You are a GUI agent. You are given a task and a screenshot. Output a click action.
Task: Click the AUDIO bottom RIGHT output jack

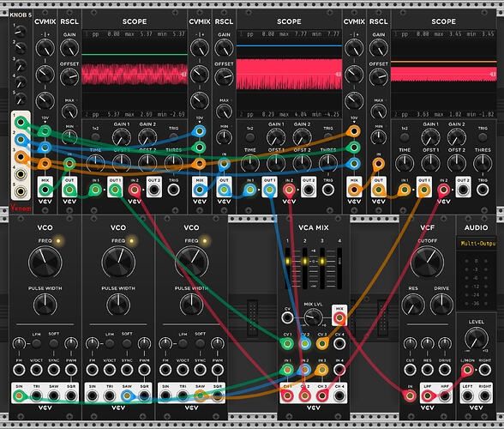tap(485, 396)
